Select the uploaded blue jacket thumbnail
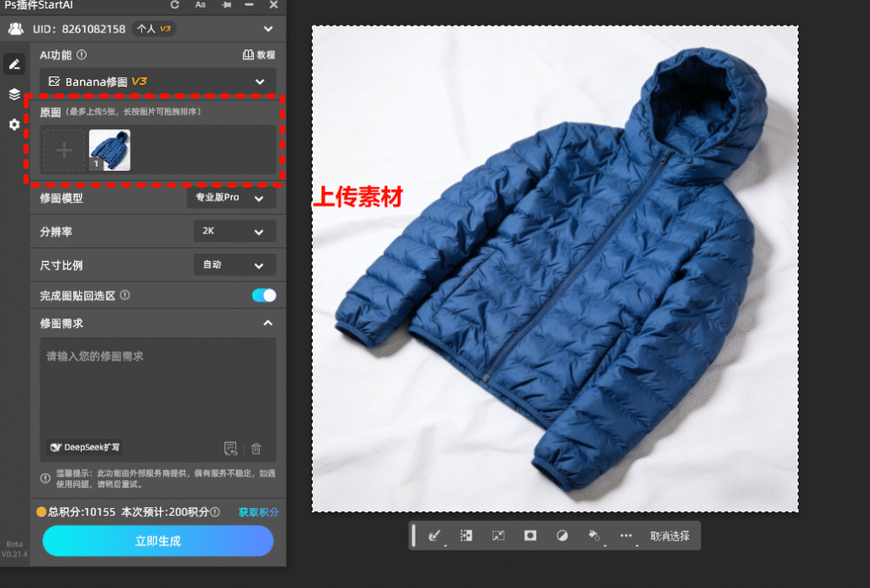This screenshot has width=870, height=588. click(x=110, y=150)
